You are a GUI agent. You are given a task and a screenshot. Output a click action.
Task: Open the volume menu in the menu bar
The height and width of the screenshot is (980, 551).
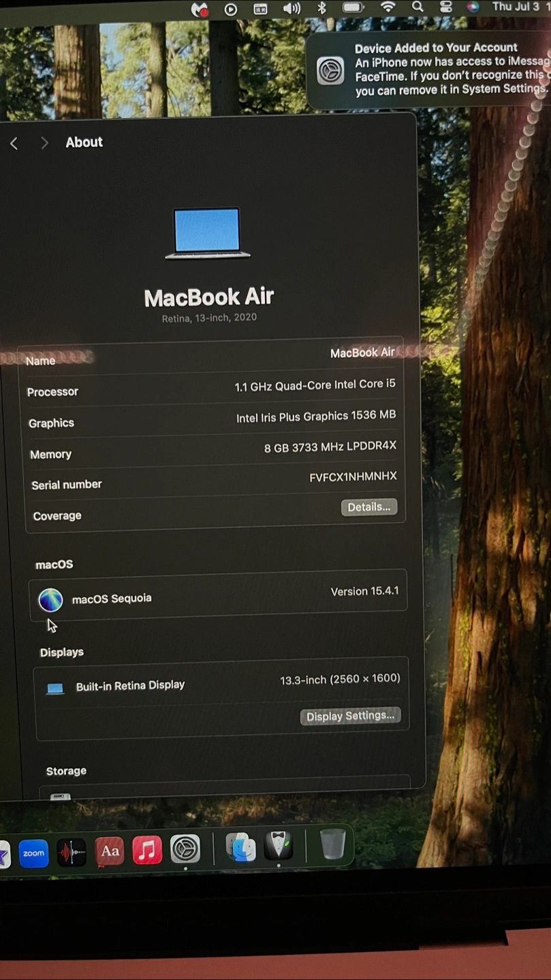point(292,8)
